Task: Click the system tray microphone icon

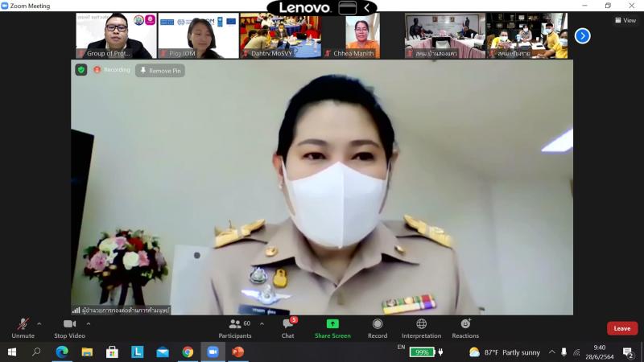Action: coord(564,352)
